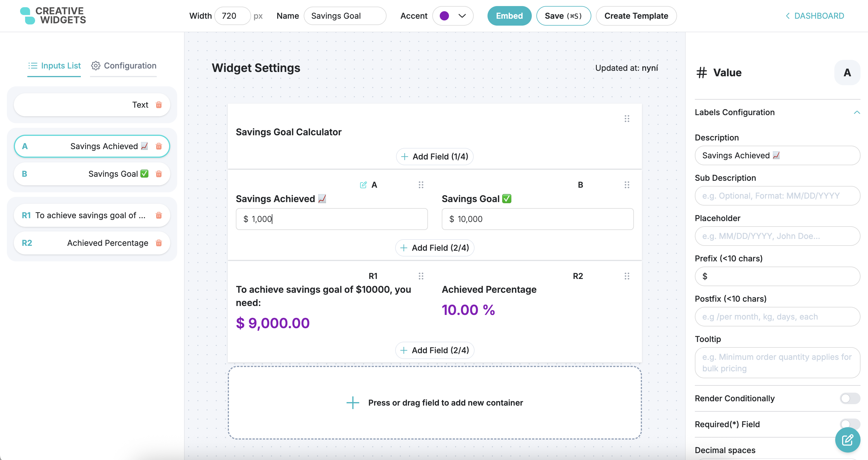Screen dimensions: 868x460
Task: Click the Embed button
Action: (x=509, y=16)
